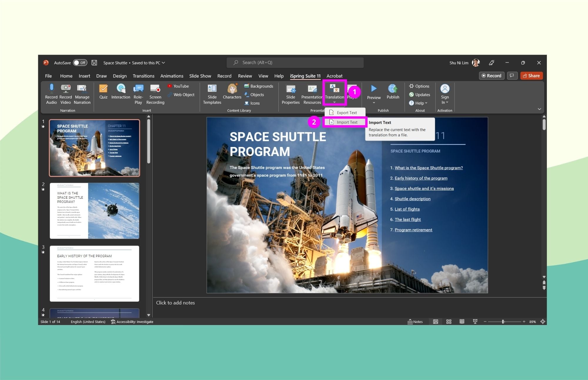Image resolution: width=588 pixels, height=380 pixels.
Task: Click the Record Audio microphone icon
Action: click(x=51, y=88)
